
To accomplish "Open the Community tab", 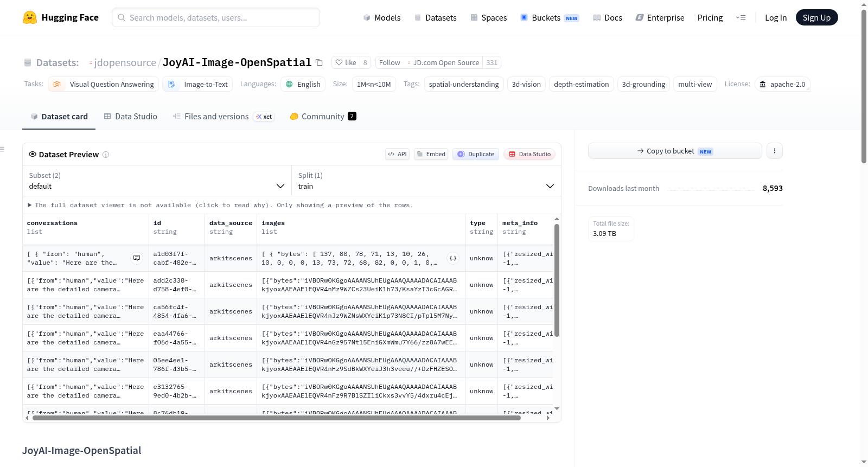I will [x=323, y=116].
